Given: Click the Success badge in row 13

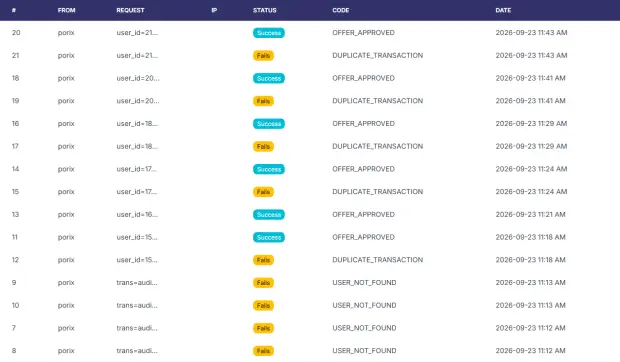Looking at the screenshot, I should pos(269,215).
